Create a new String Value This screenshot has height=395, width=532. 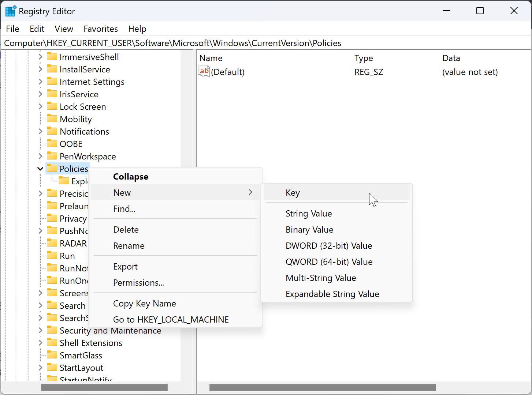[336, 213]
